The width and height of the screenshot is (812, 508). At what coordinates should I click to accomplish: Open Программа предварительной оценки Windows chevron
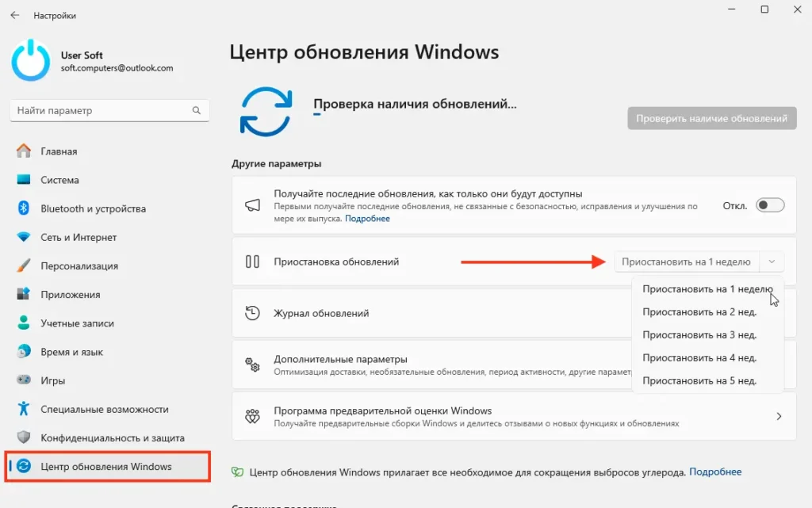(x=779, y=416)
